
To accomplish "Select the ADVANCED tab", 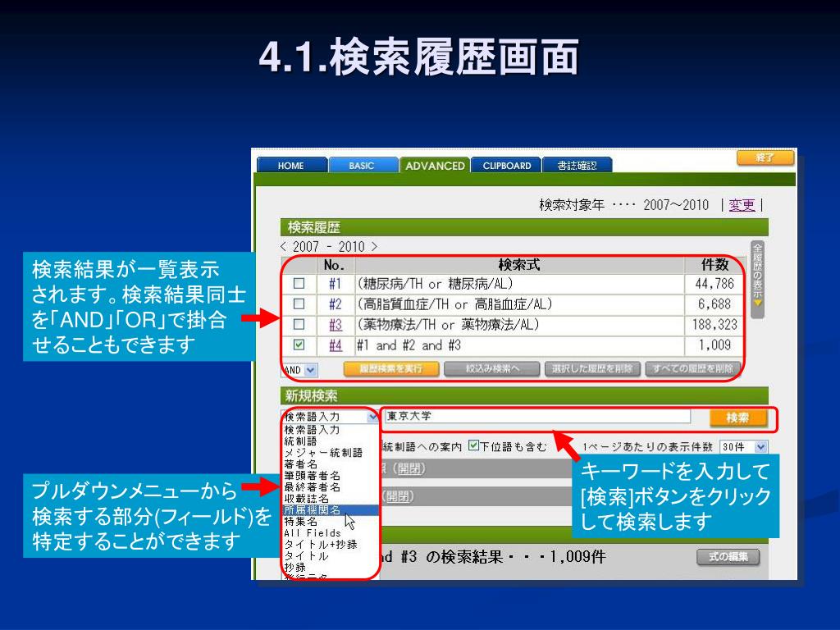I will pyautogui.click(x=435, y=166).
